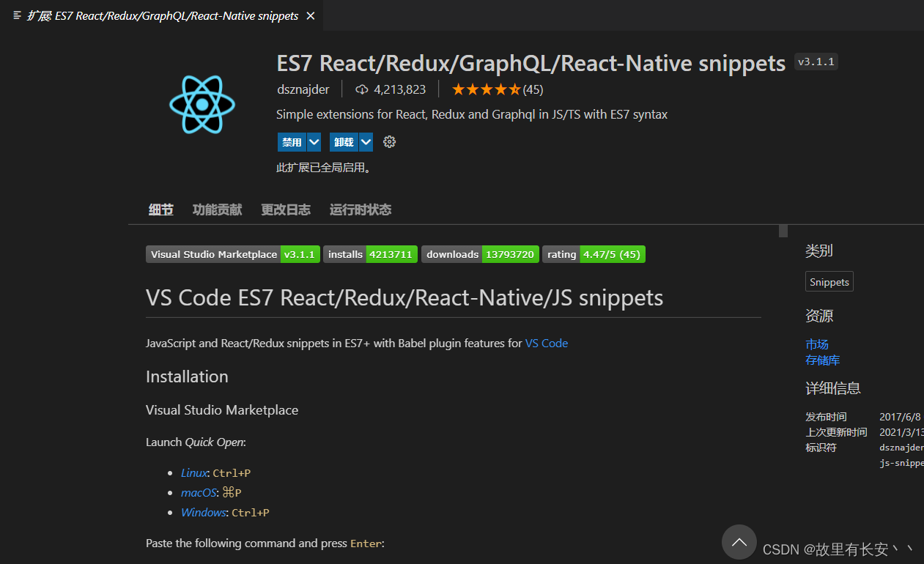Click the readme VS Code ES7 snippets heading

click(404, 298)
